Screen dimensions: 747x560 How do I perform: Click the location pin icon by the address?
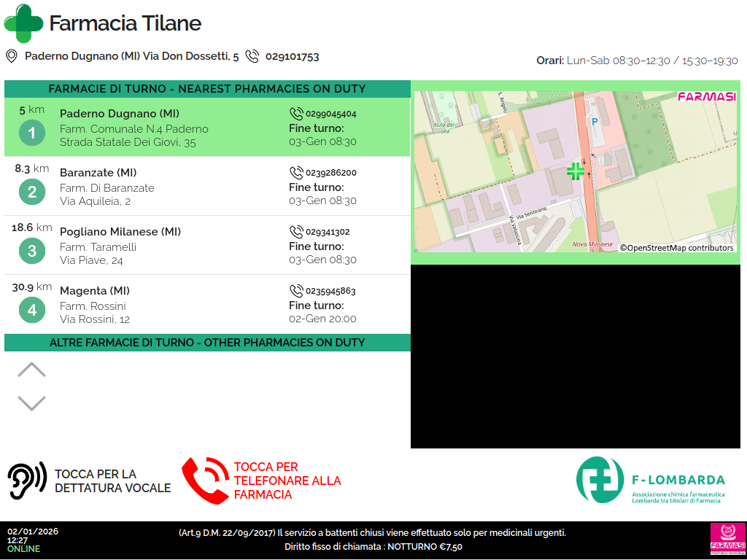coord(12,56)
